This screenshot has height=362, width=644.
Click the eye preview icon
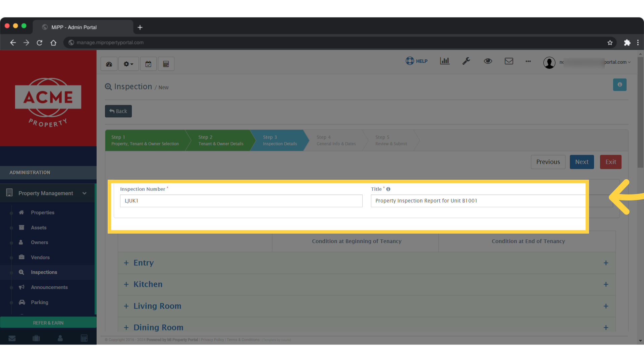pyautogui.click(x=488, y=61)
